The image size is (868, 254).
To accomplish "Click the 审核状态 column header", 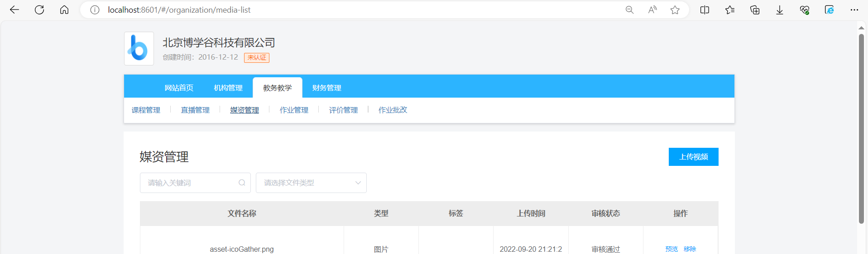I will pyautogui.click(x=605, y=213).
